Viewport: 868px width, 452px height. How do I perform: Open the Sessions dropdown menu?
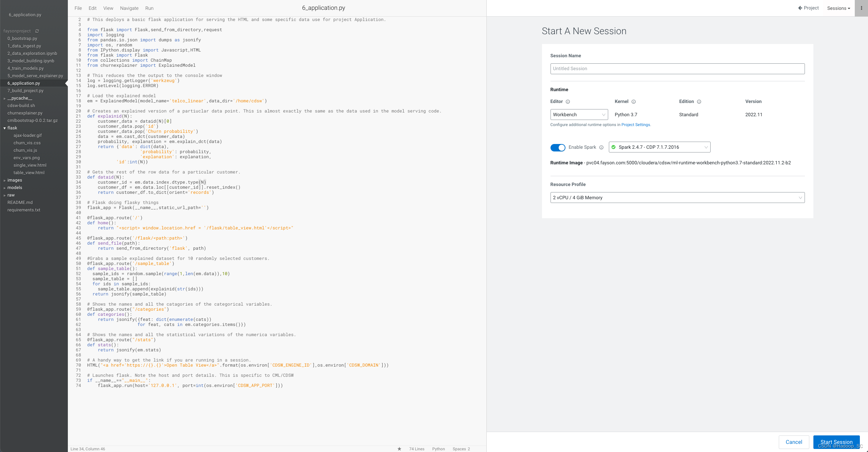(x=838, y=8)
